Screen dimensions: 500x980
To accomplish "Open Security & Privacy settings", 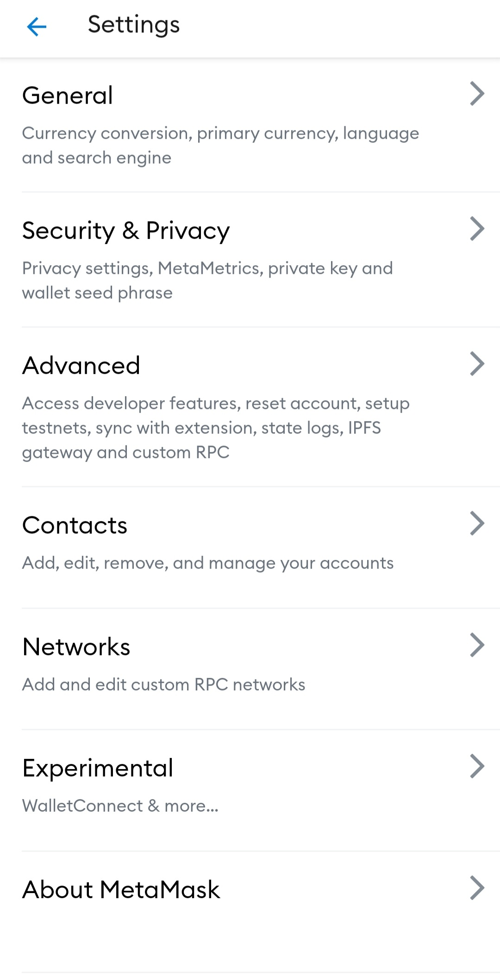I will click(x=126, y=230).
